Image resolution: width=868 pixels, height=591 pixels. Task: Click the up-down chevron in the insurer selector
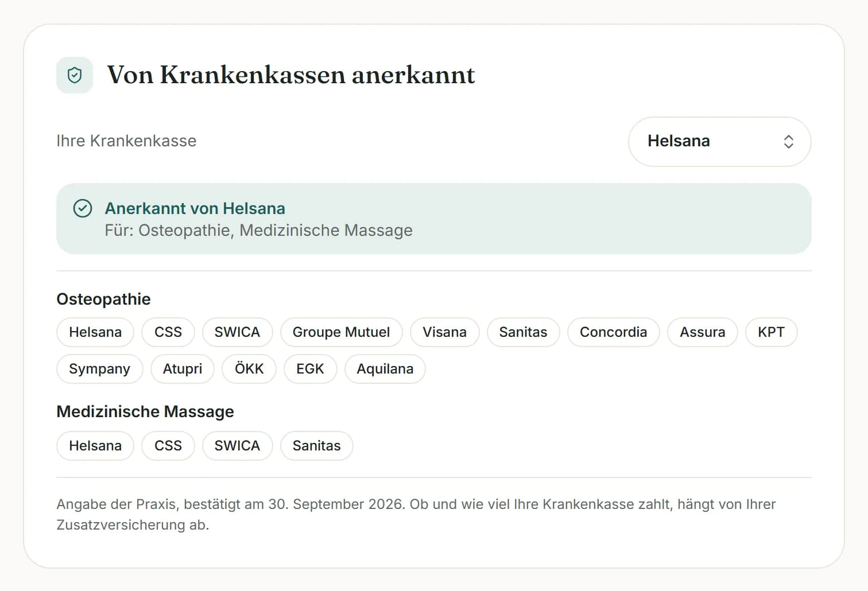pos(788,142)
